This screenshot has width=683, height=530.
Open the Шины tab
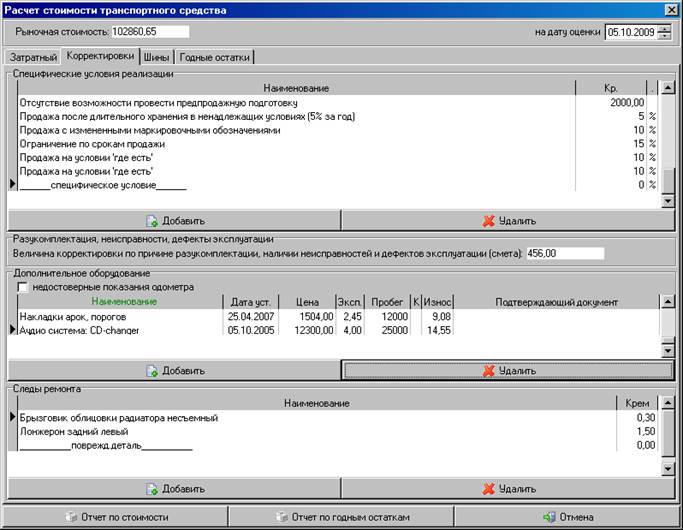[x=155, y=57]
